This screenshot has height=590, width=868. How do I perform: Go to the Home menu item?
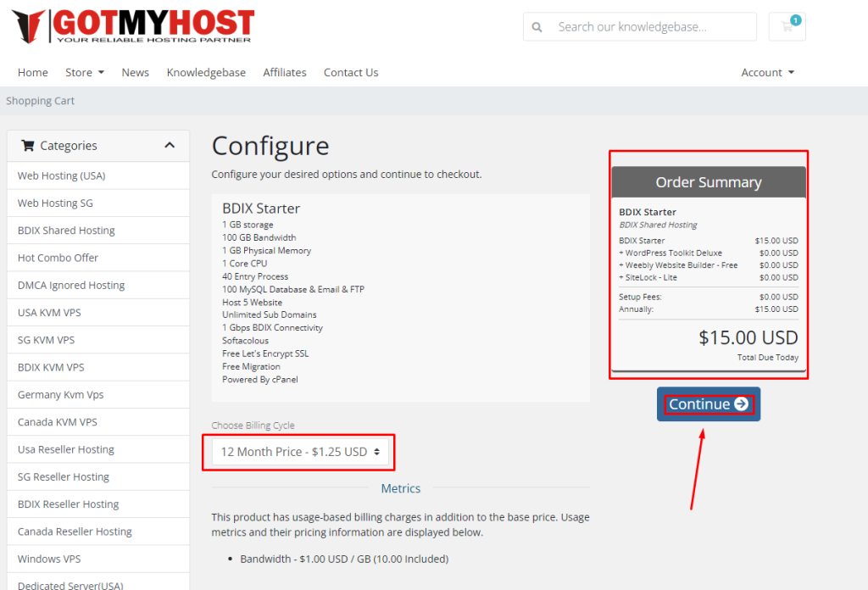33,73
